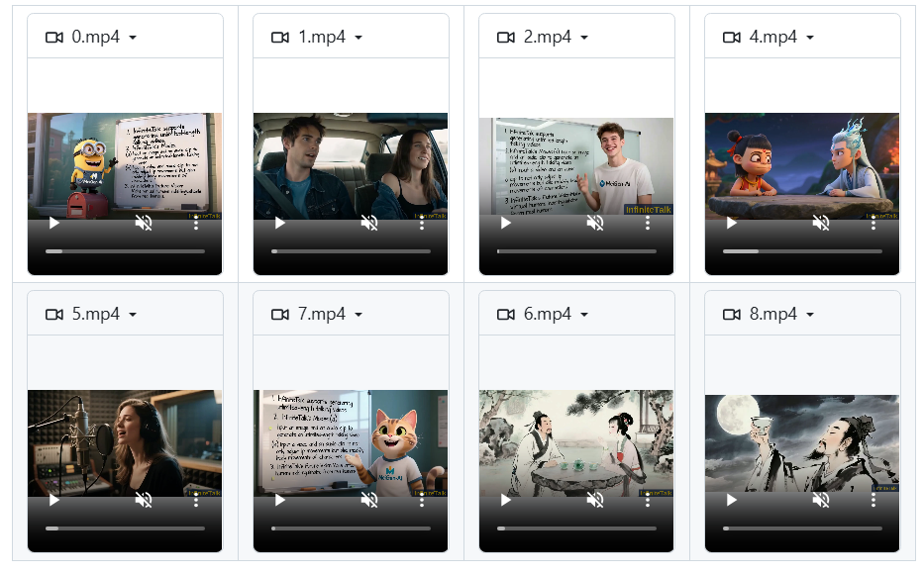Image resolution: width=924 pixels, height=575 pixels.
Task: Click the 5.mp4 title text
Action: pyautogui.click(x=95, y=314)
